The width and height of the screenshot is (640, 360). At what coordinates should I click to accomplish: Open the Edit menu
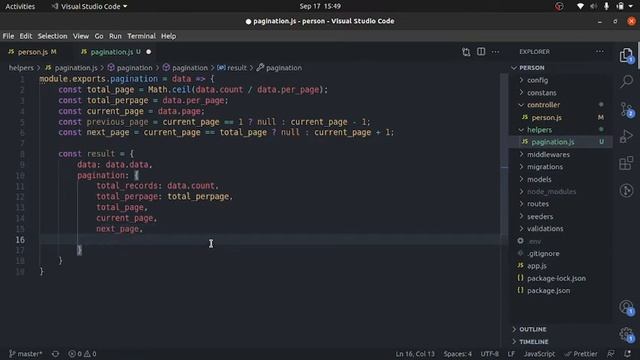pyautogui.click(x=26, y=36)
